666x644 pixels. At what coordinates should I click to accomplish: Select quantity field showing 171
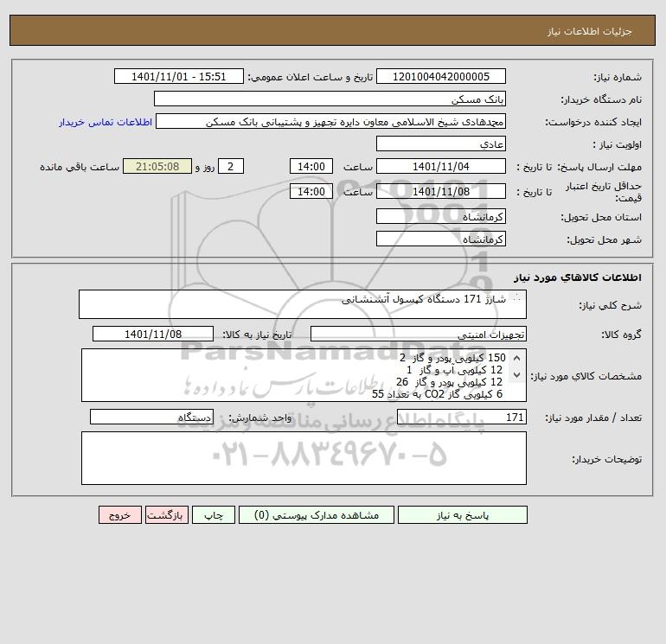pyautogui.click(x=462, y=418)
